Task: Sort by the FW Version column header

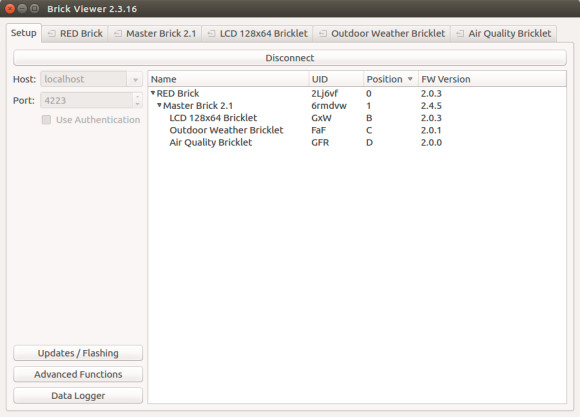Action: click(x=492, y=79)
